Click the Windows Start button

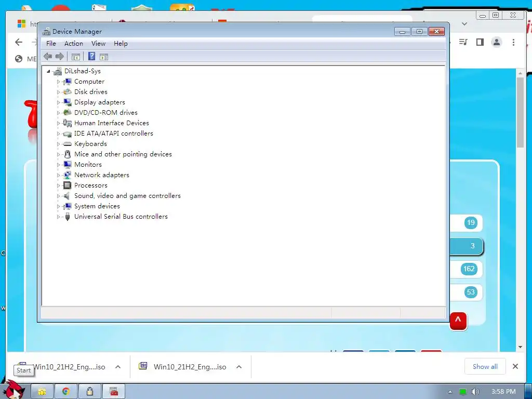15,390
